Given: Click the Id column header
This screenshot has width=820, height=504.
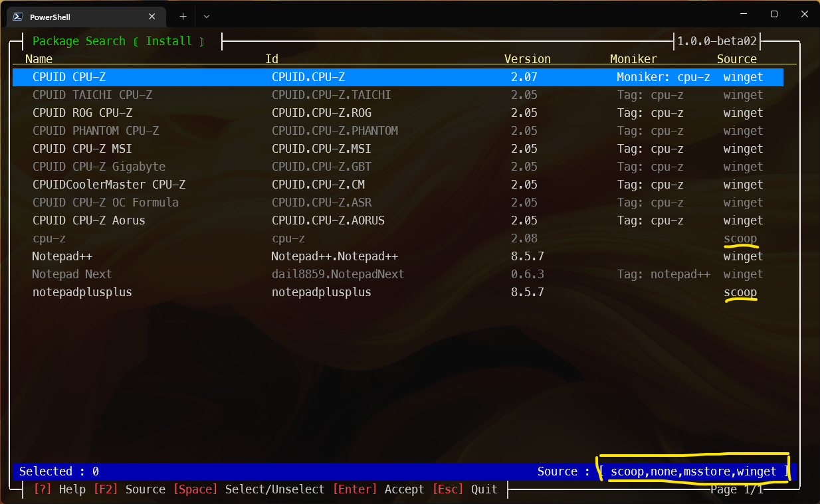Looking at the screenshot, I should (272, 59).
